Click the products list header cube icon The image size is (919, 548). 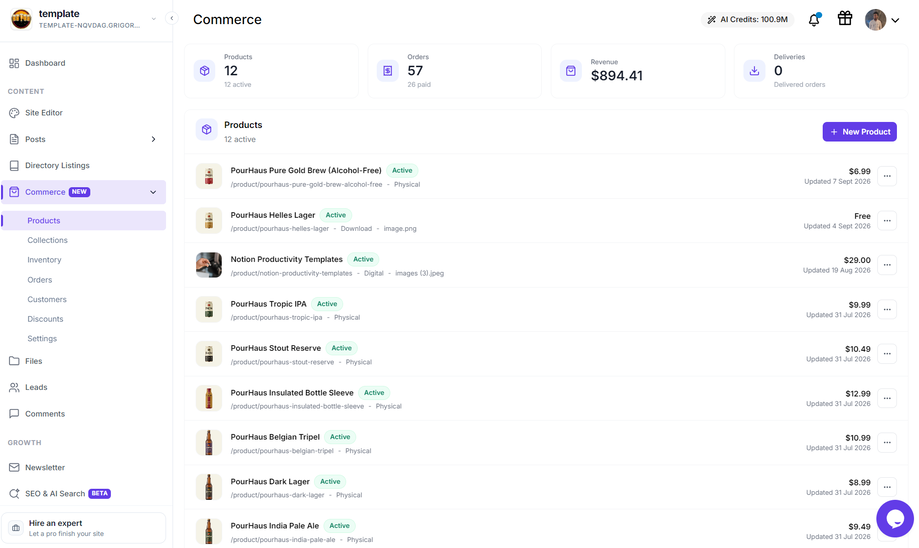coord(206,130)
